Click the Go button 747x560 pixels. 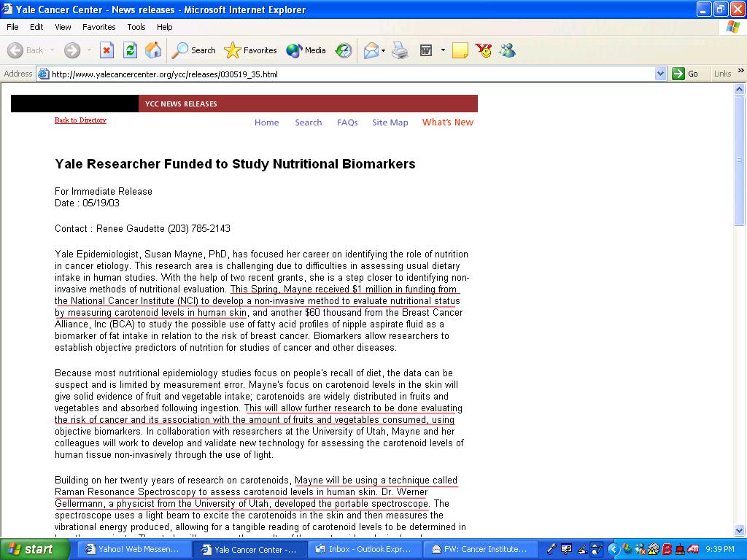click(685, 74)
